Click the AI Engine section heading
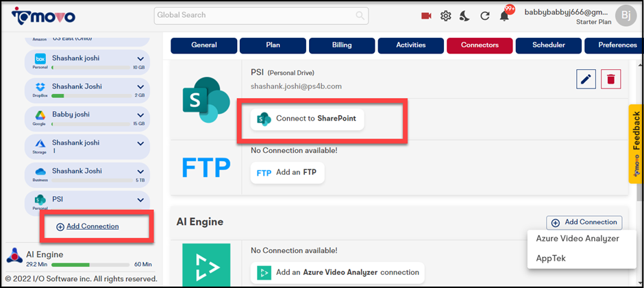This screenshot has width=644, height=288. [x=200, y=222]
